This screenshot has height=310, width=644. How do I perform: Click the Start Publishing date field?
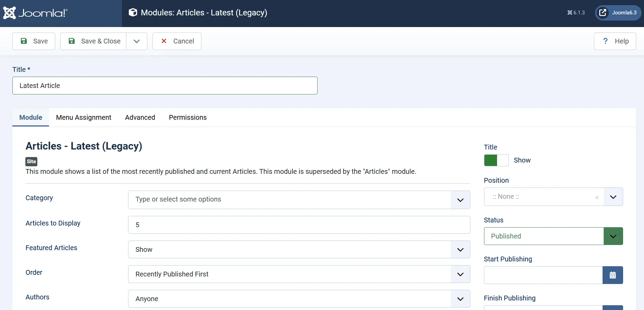tap(543, 275)
